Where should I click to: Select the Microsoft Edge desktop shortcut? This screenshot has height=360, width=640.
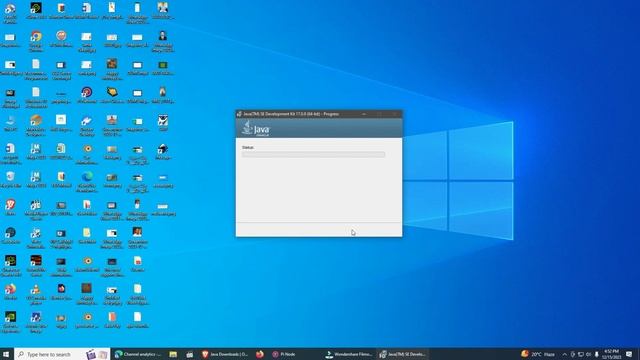[87, 182]
